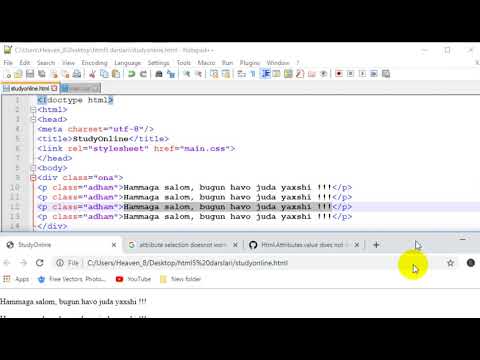480x360 pixels.
Task: Toggle synchronized horizontal scrolling
Action: tap(226, 74)
